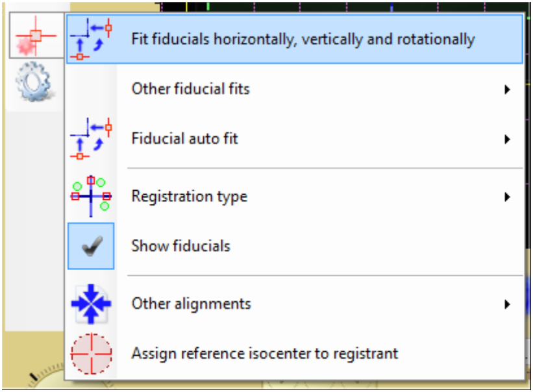This screenshot has height=392, width=533.
Task: Click the Fiducial auto fit icon
Action: [x=91, y=139]
